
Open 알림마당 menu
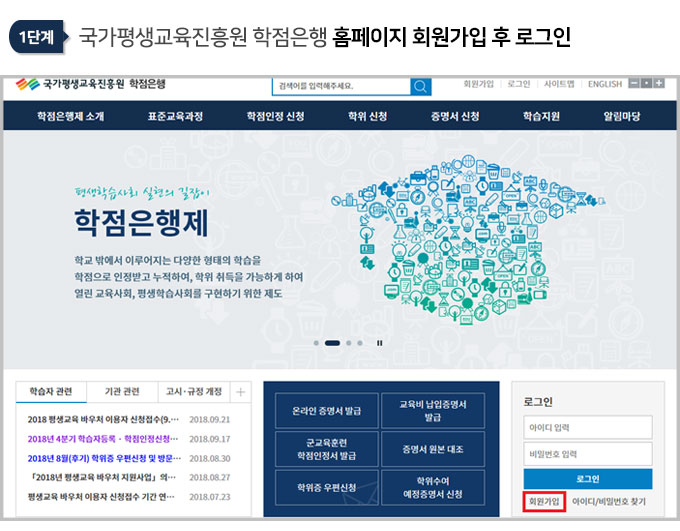coord(622,116)
